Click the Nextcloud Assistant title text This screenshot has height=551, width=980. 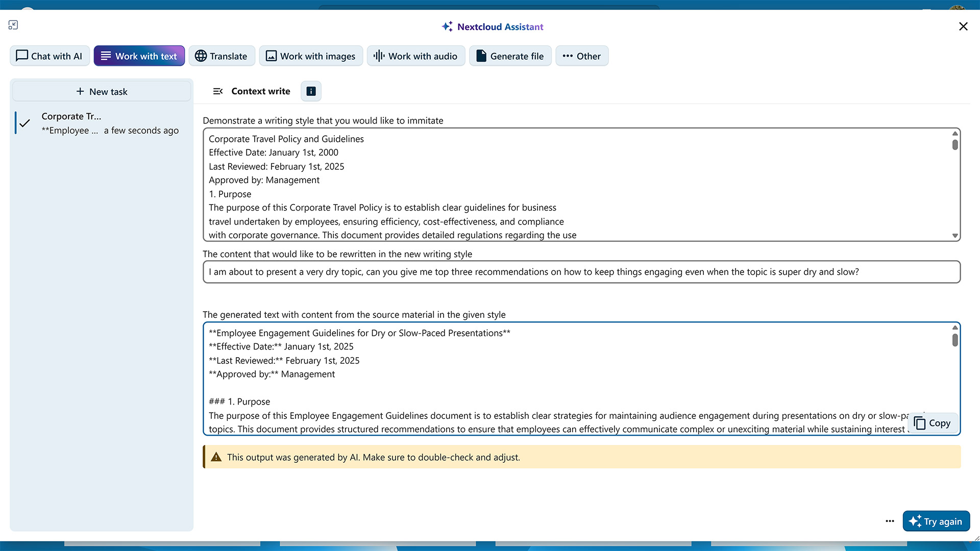pos(500,27)
